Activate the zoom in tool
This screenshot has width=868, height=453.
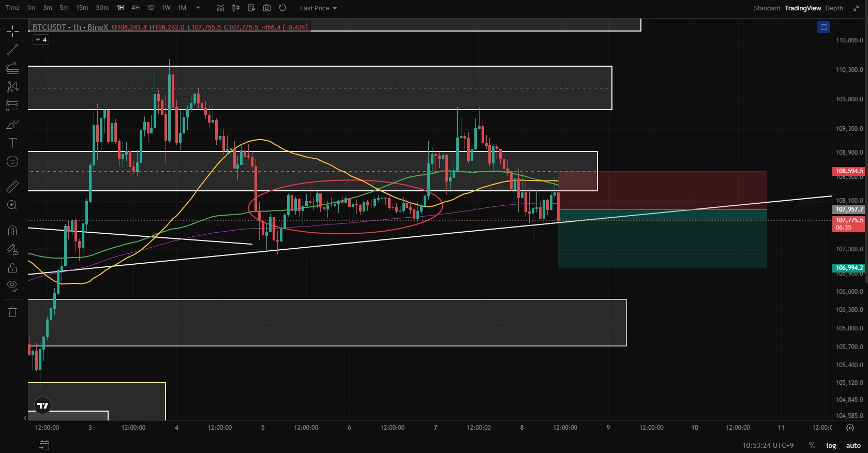click(x=12, y=205)
